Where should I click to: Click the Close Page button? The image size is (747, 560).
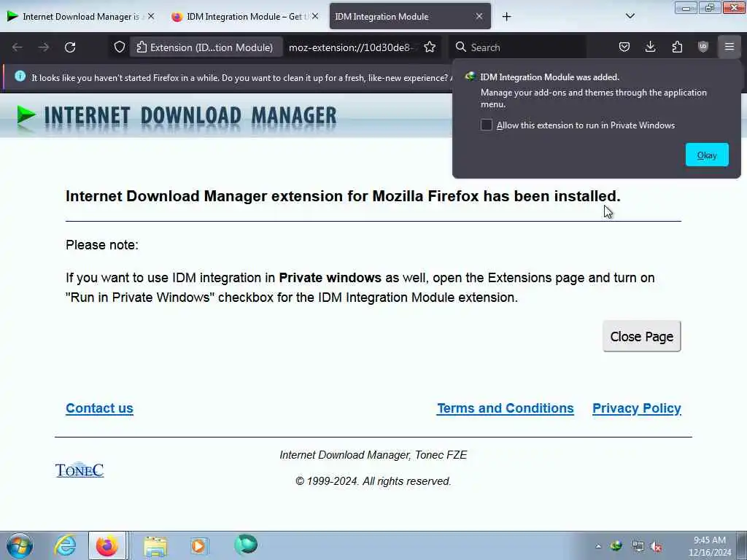coord(641,336)
